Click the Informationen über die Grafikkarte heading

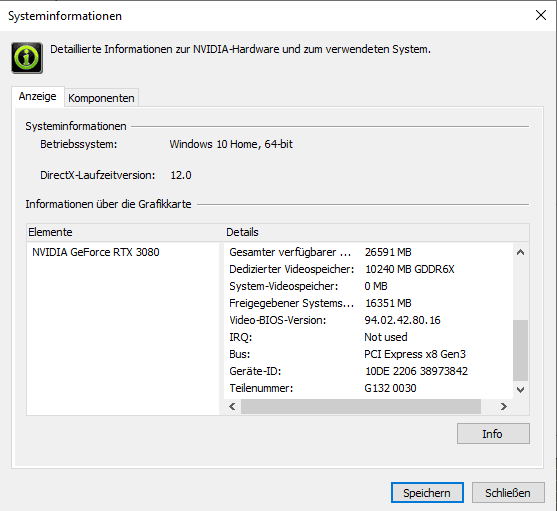(108, 204)
